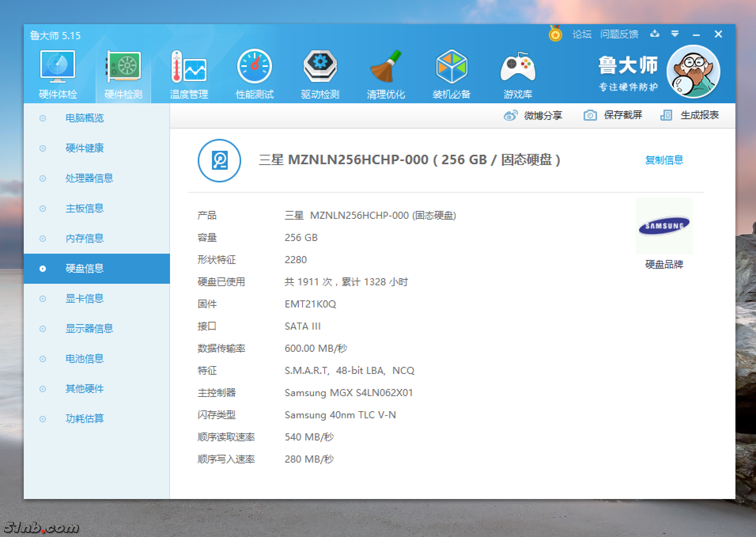The image size is (756, 537).
Task: Generate report with 生成报表
Action: 689,115
